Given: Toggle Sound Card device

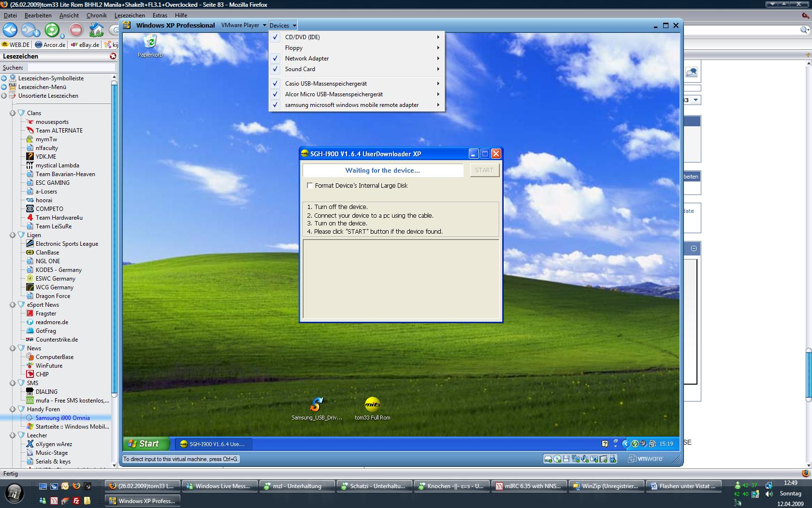Looking at the screenshot, I should [357, 69].
